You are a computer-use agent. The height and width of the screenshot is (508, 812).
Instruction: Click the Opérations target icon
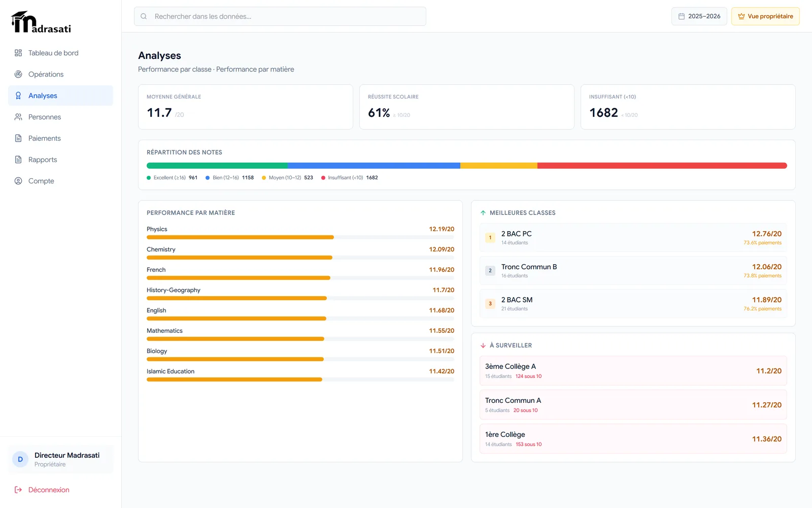18,74
